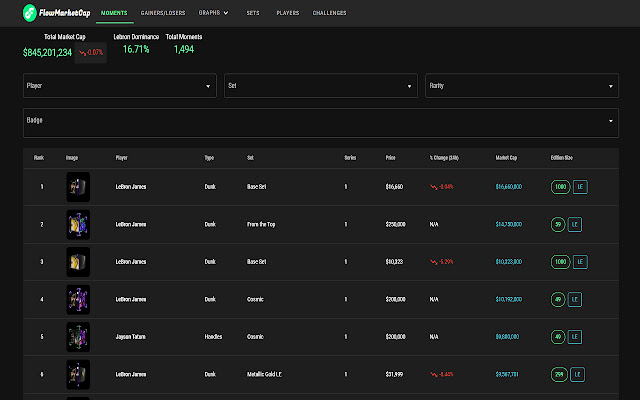
Task: Click Lebron Dominance 16.71% value
Action: (136, 49)
